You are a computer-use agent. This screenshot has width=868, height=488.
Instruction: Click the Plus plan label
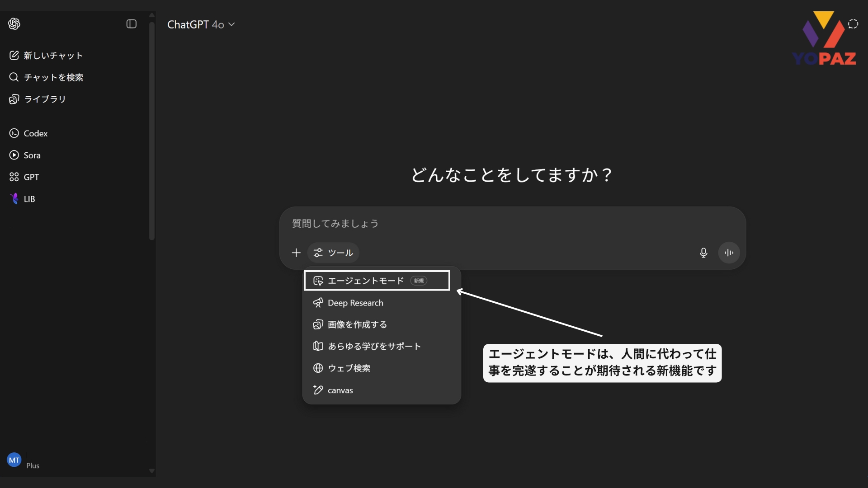[x=33, y=465]
